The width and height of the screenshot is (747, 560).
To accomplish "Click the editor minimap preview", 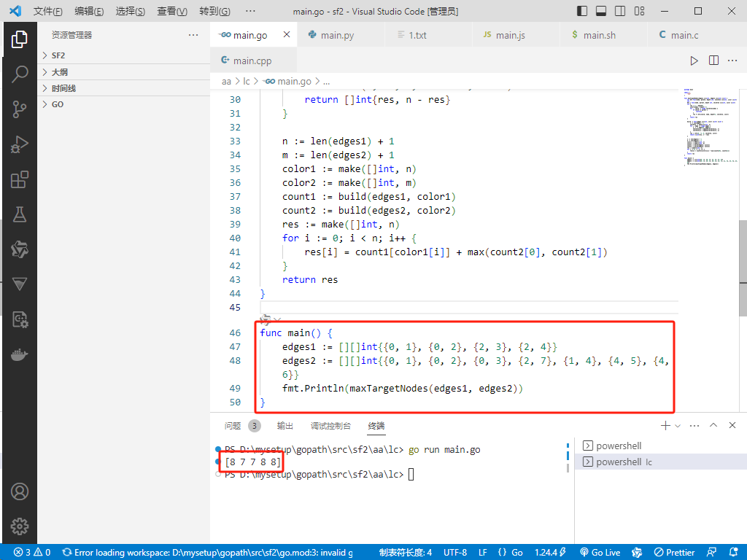I will click(709, 128).
